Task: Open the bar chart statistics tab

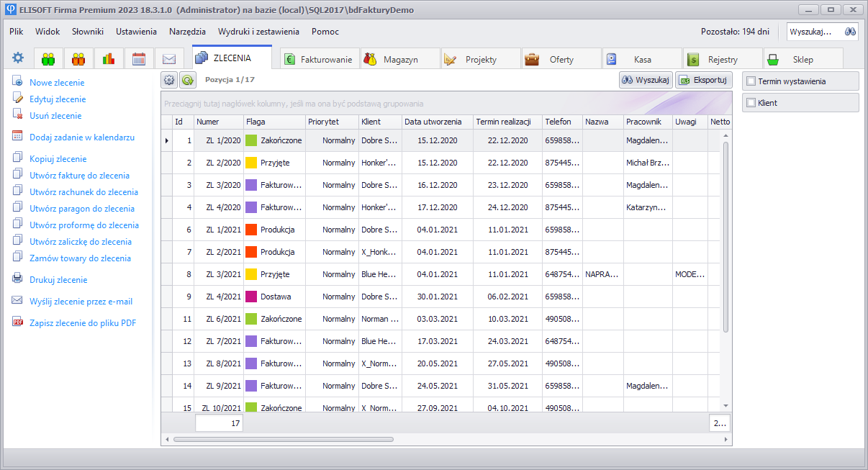Action: [x=109, y=59]
